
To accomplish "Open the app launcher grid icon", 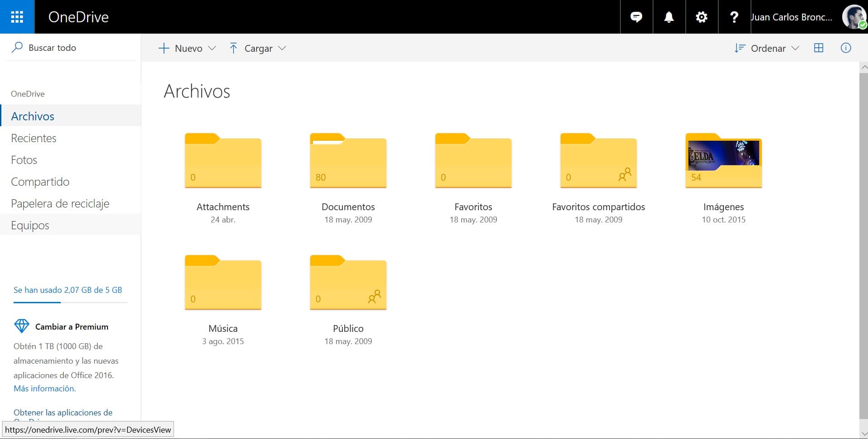I will [17, 17].
